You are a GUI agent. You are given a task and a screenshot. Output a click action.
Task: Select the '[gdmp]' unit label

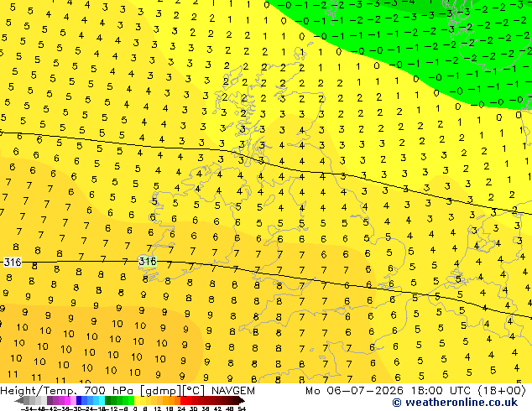pos(161,391)
